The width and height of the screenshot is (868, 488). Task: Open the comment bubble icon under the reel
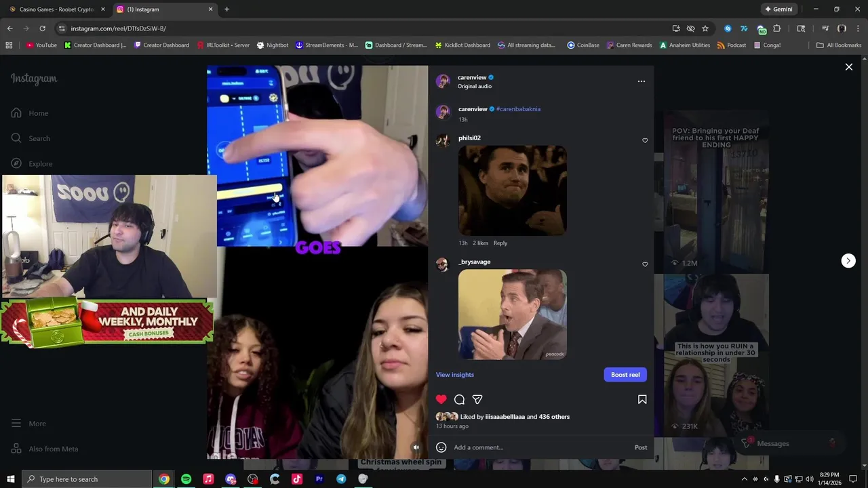[x=459, y=399]
